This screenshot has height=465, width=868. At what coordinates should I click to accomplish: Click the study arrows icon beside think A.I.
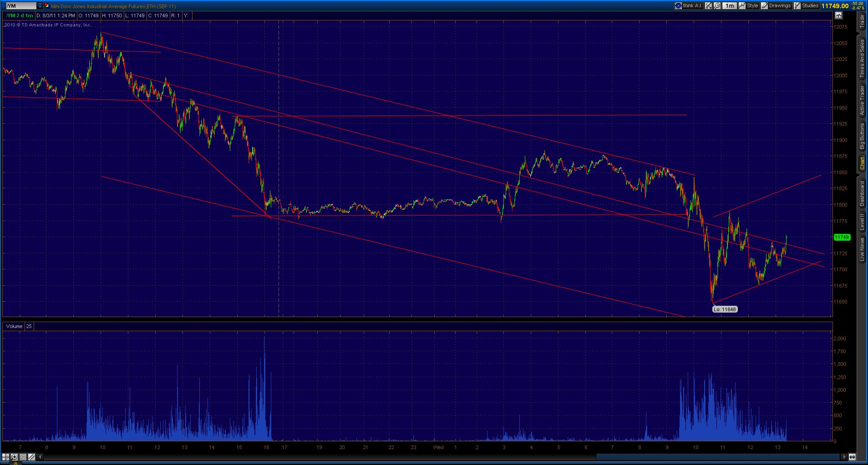709,6
